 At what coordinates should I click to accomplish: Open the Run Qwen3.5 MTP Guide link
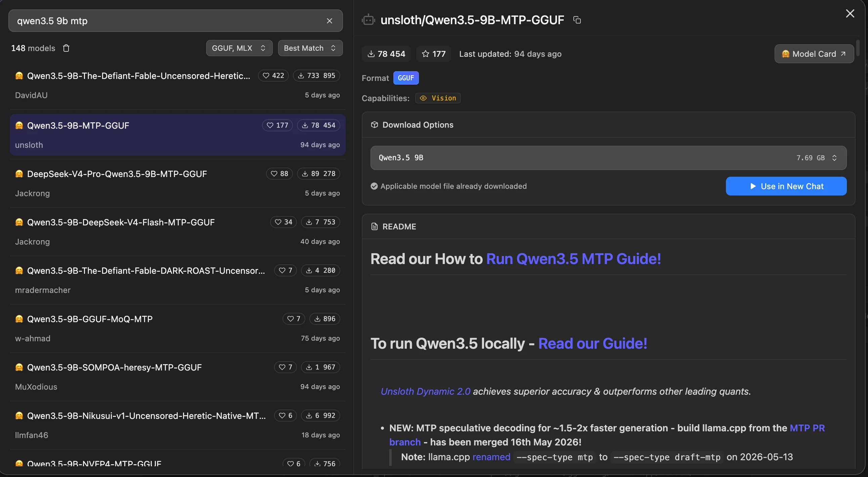click(x=573, y=259)
